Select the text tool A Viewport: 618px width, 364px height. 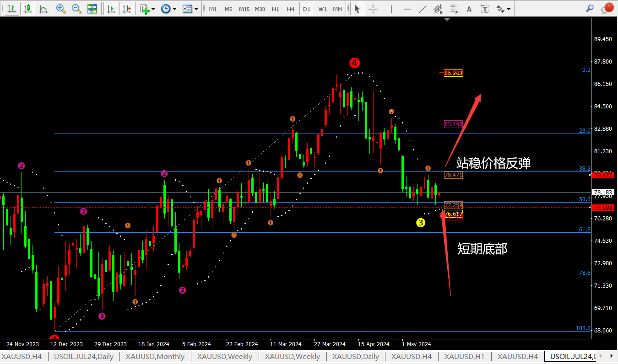469,9
